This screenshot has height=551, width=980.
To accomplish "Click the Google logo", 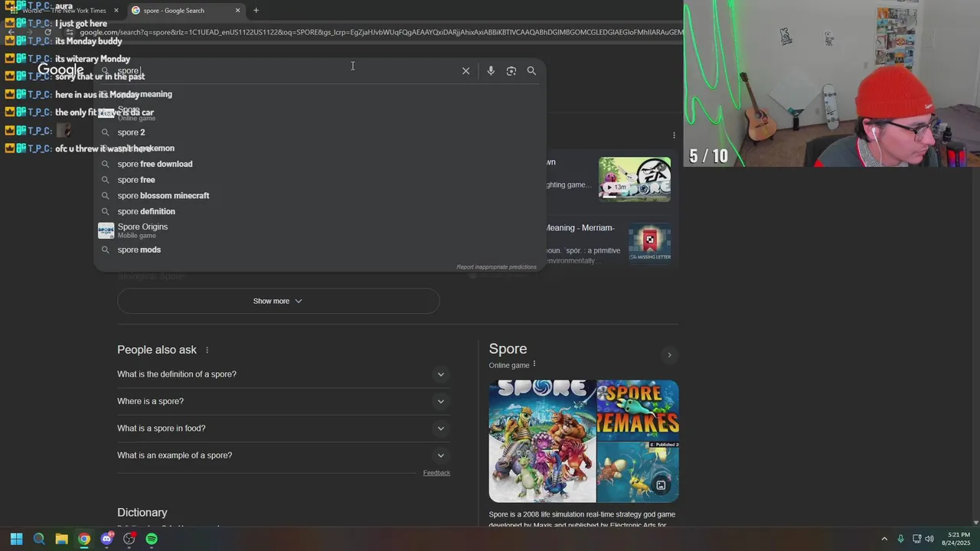I will [60, 70].
